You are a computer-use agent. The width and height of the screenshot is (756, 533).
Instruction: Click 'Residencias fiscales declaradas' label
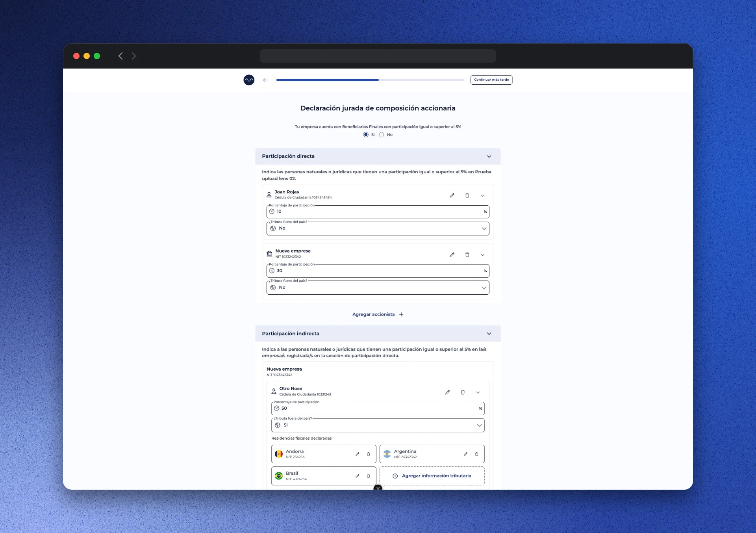tap(302, 438)
